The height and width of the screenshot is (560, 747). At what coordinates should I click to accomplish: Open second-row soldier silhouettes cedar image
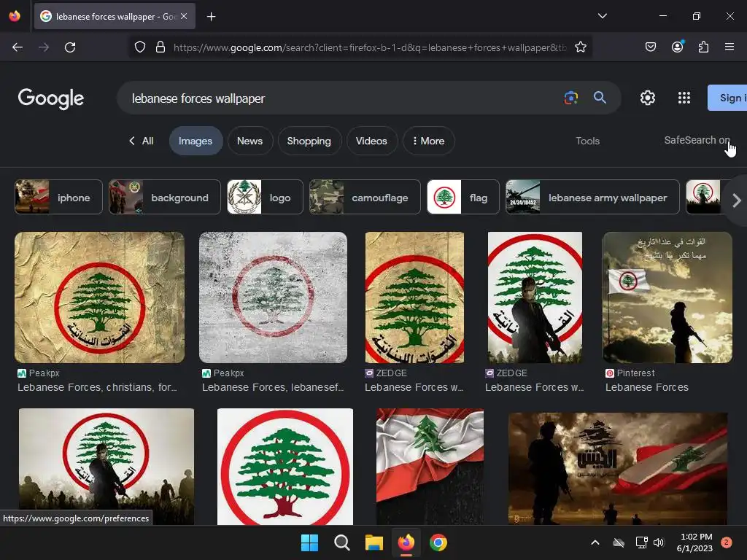coord(107,467)
